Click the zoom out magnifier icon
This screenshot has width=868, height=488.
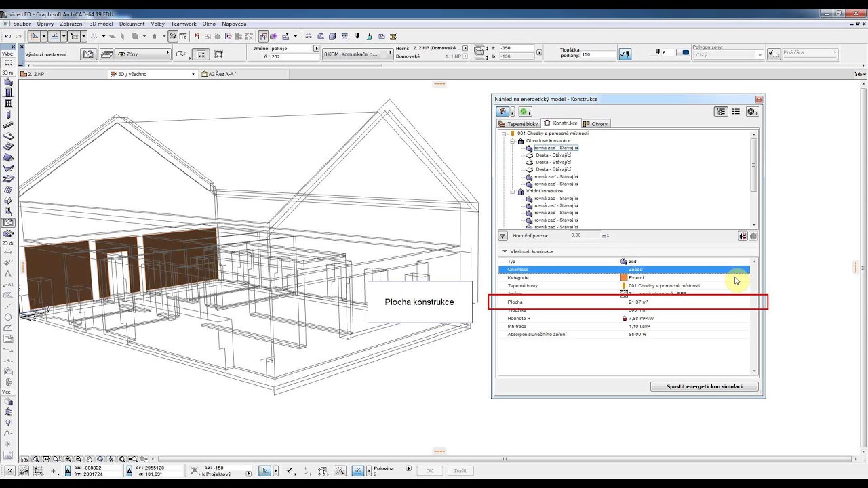79,459
